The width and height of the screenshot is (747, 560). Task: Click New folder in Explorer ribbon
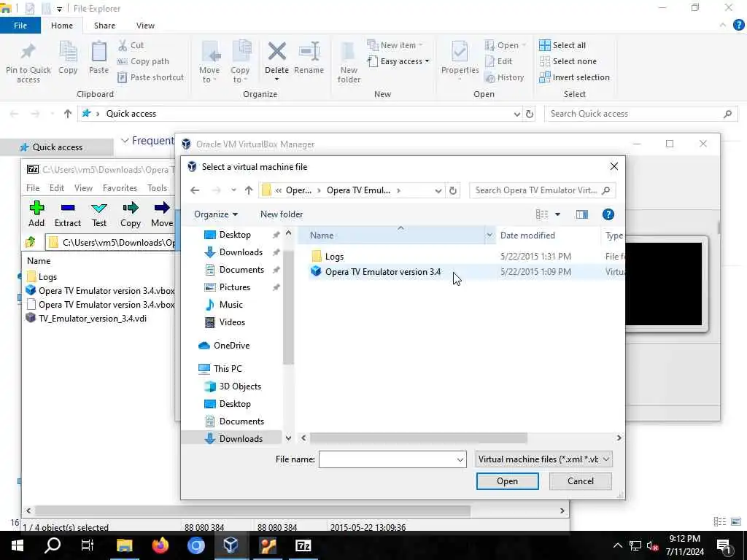click(349, 63)
